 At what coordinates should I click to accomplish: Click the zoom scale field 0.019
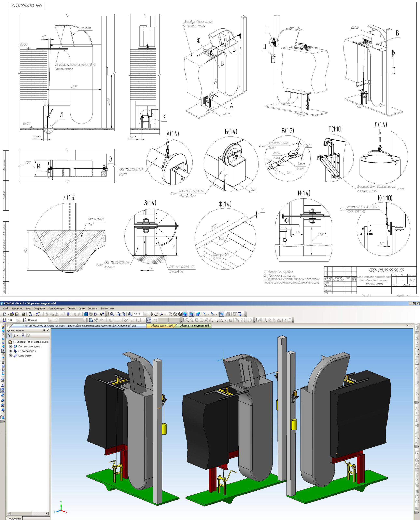click(x=138, y=314)
